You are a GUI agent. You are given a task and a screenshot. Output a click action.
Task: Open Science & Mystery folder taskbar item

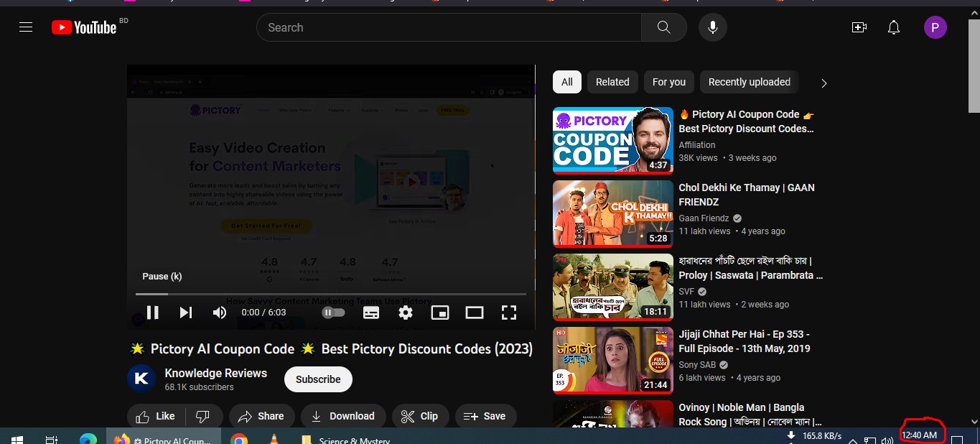346,440
